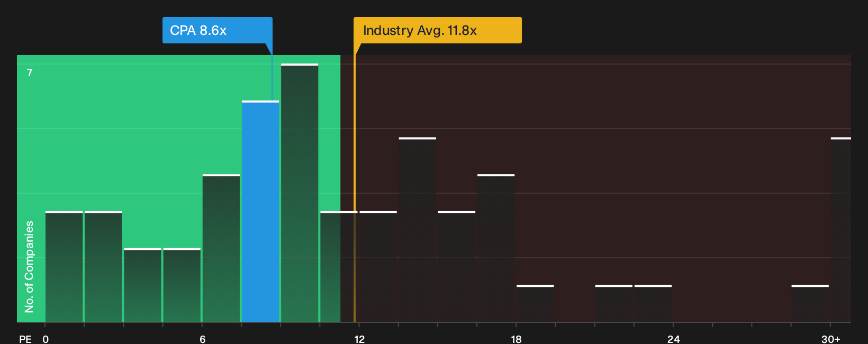The width and height of the screenshot is (868, 344).
Task: Click the CPA 8.6x label
Action: 217,30
